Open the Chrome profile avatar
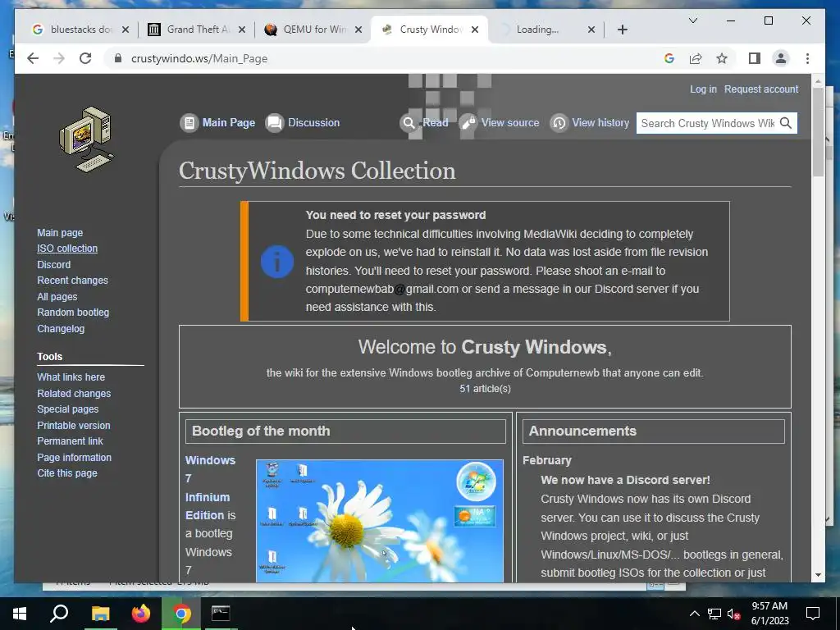The height and width of the screenshot is (630, 840). [781, 58]
